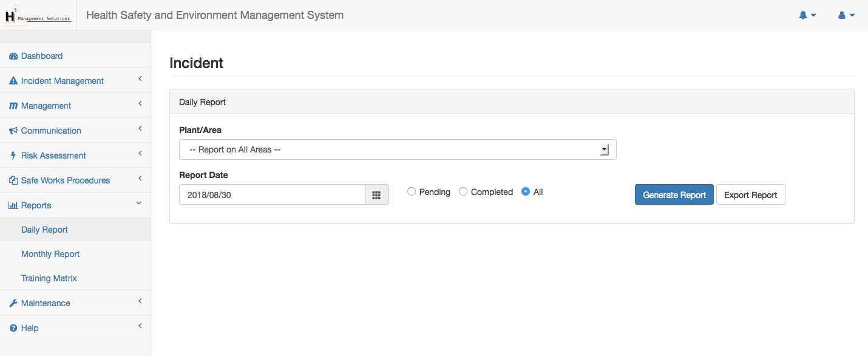Click the notifications bell icon
Screen dimensions: 868x356
click(x=803, y=15)
